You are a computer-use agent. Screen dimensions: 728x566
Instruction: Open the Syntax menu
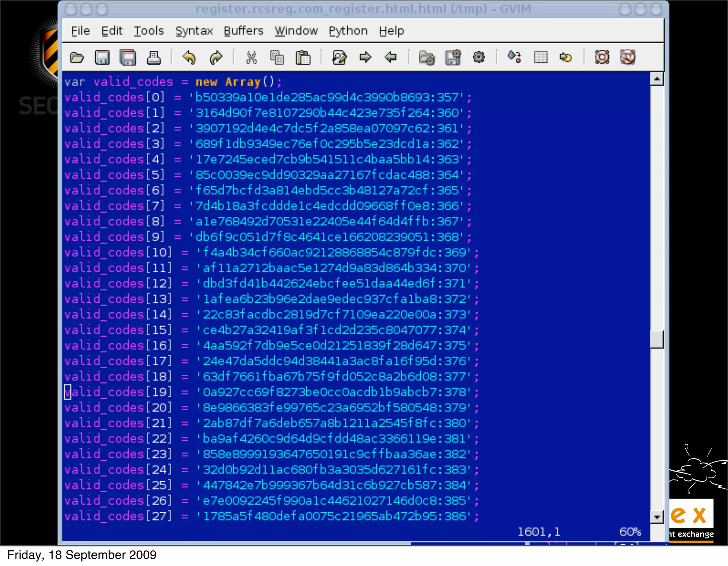coord(194,31)
